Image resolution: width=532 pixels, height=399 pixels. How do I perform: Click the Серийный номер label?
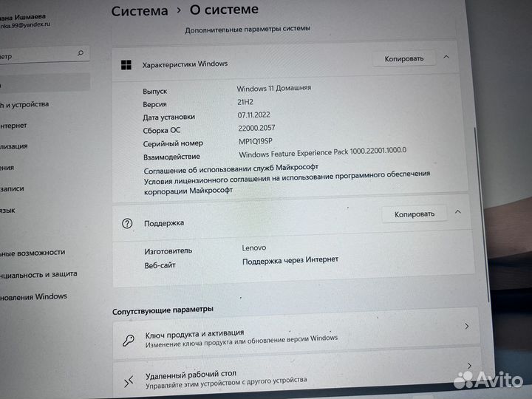point(173,143)
